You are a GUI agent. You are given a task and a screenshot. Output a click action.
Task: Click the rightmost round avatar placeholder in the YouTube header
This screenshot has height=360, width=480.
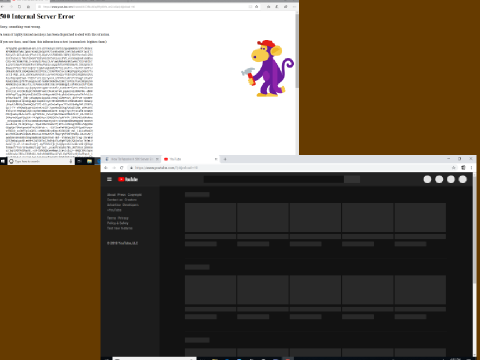(x=463, y=179)
